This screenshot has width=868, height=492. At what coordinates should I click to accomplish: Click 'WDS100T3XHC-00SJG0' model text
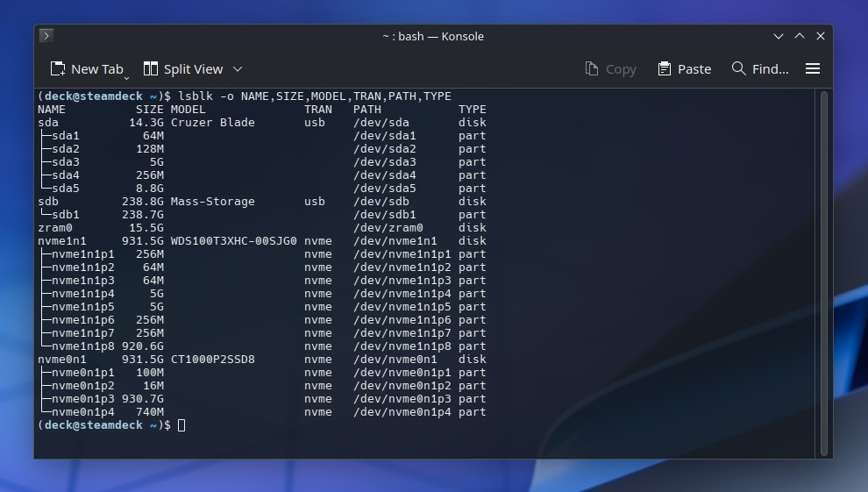[x=233, y=241]
